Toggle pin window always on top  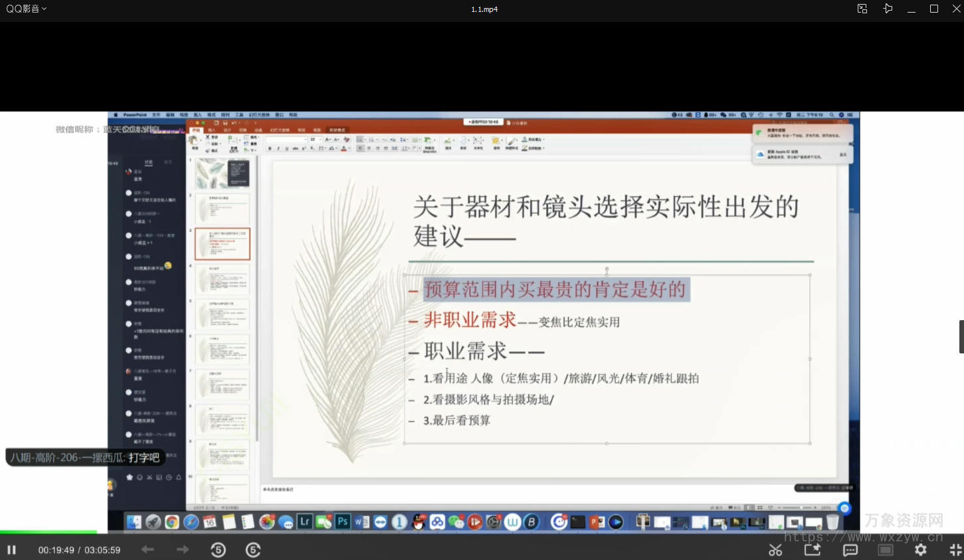(888, 9)
